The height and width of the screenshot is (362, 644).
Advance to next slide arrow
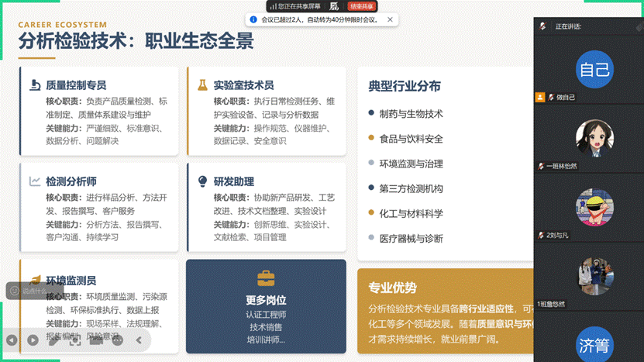33,340
